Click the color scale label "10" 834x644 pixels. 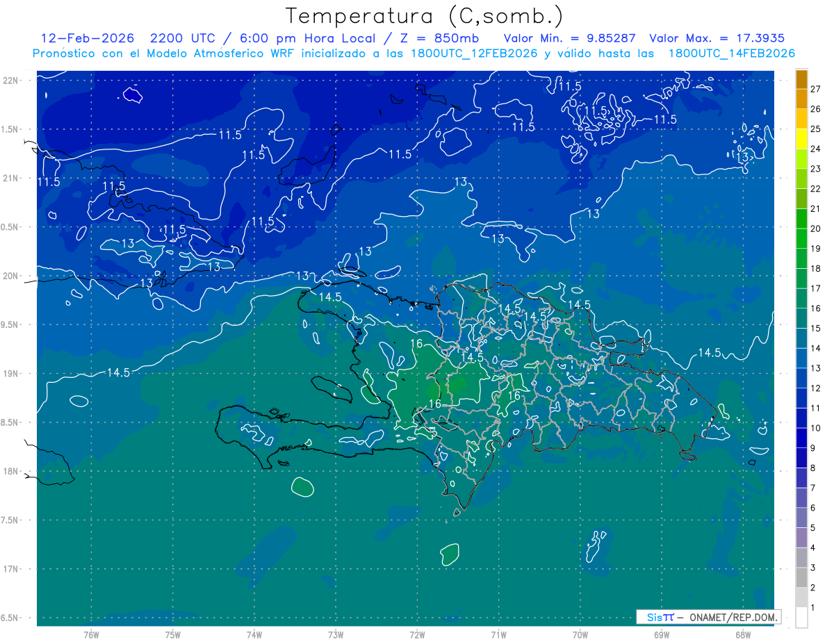(x=816, y=428)
